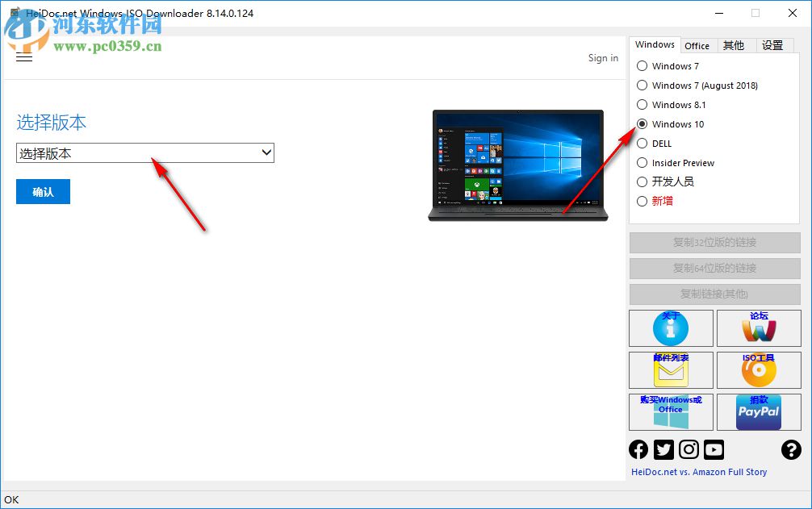Open the 关于 info panel icon
The width and height of the screenshot is (812, 509).
click(x=671, y=328)
